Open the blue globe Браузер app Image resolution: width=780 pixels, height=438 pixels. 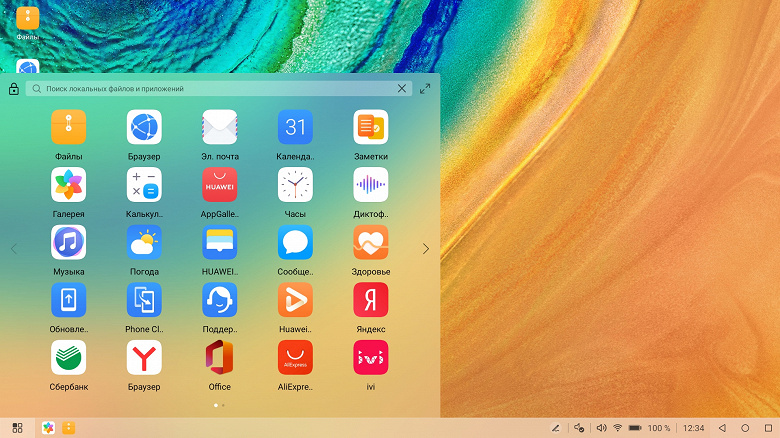coord(144,127)
